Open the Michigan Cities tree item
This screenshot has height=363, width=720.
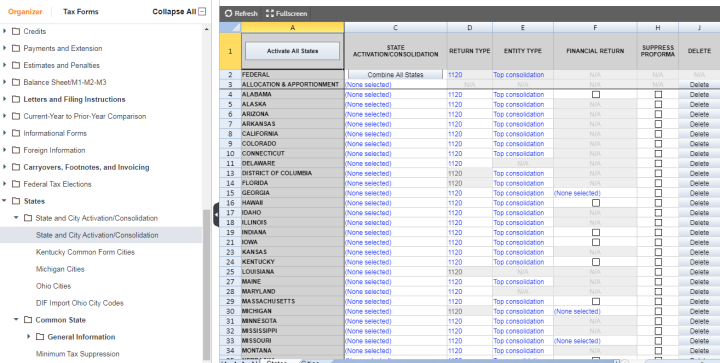coord(60,269)
